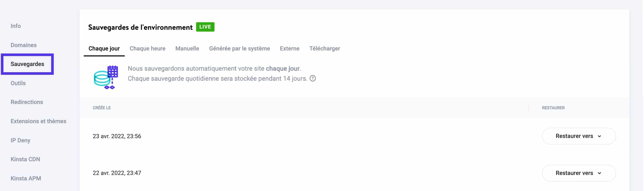The height and width of the screenshot is (191, 644).
Task: Switch to the Chaque heure tab
Action: click(x=148, y=48)
